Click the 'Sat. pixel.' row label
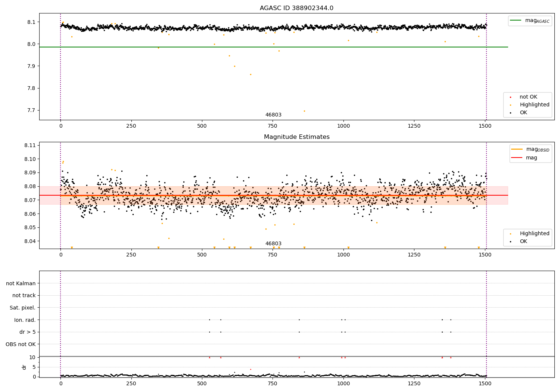560x392 pixels. coord(23,308)
